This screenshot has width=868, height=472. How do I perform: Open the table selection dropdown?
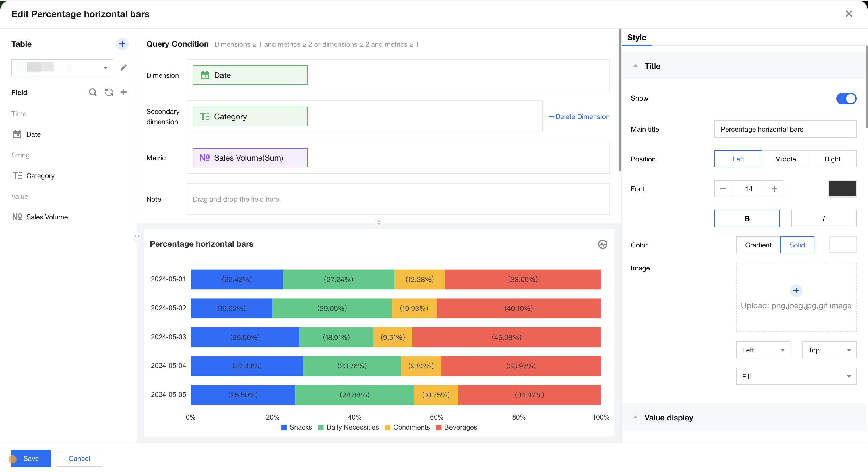coord(62,68)
